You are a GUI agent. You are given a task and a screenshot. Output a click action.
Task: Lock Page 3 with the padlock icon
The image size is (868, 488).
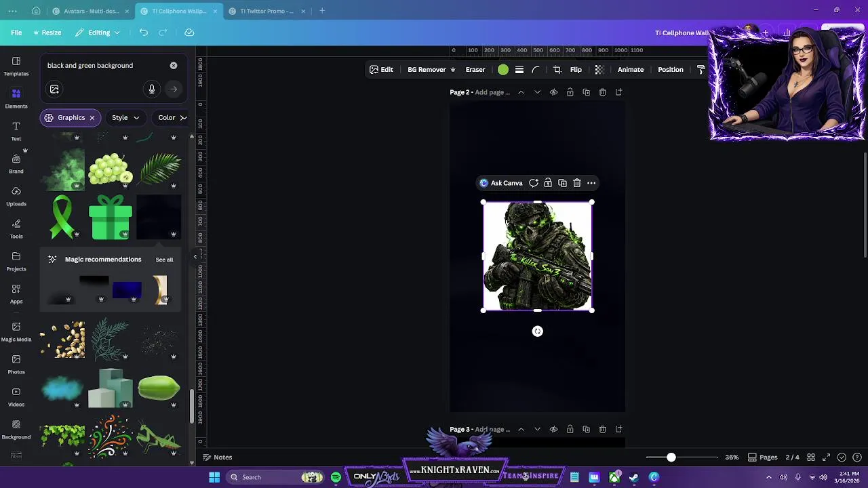[x=570, y=430]
